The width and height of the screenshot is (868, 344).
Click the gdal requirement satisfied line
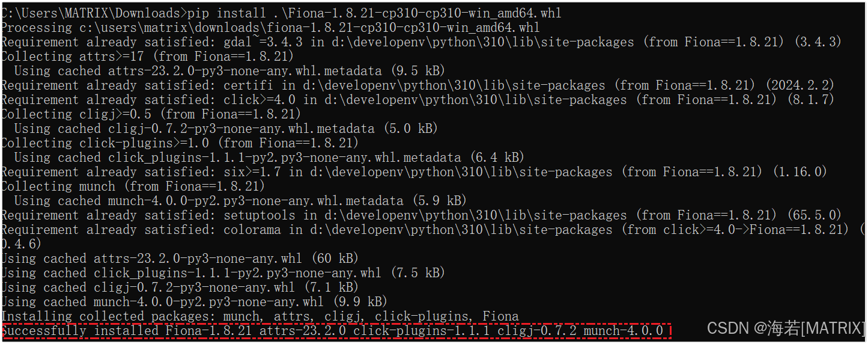(420, 42)
